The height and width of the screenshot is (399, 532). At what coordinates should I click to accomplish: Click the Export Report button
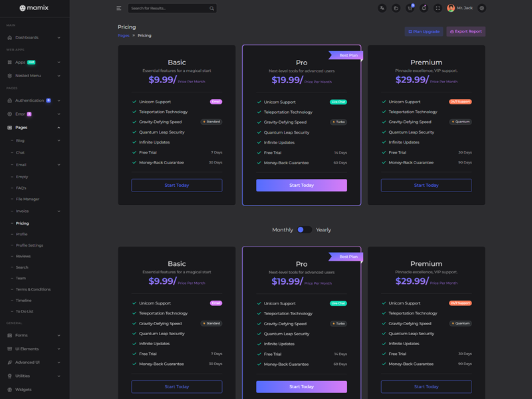[465, 31]
